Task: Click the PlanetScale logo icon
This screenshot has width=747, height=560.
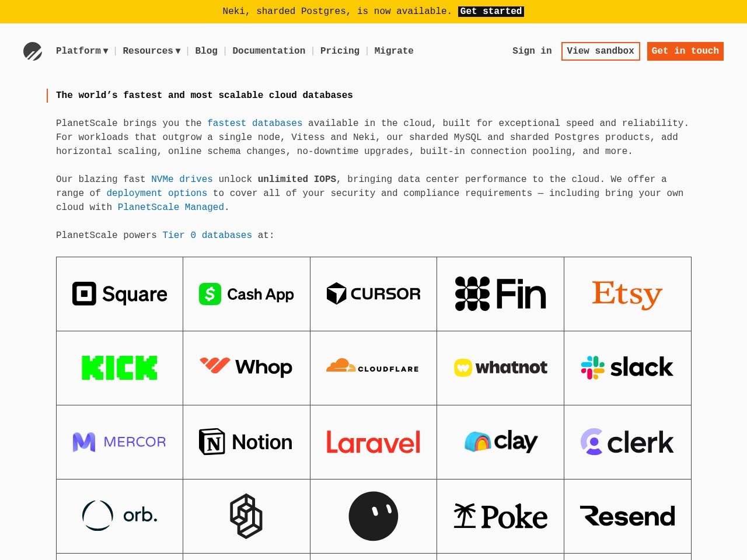Action: tap(33, 51)
